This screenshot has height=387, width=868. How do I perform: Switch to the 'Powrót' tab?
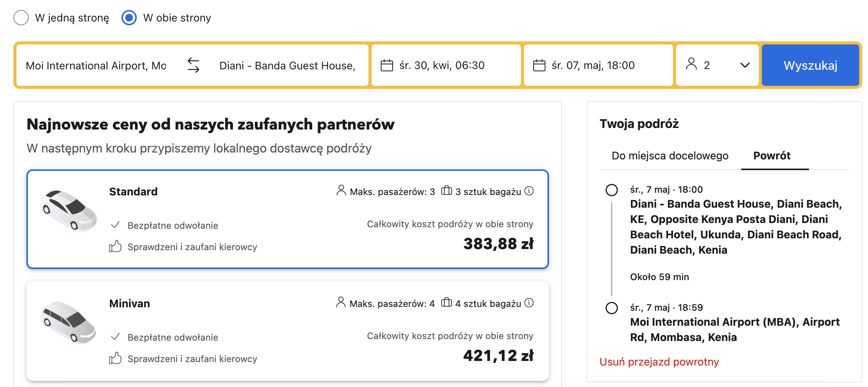click(x=771, y=156)
